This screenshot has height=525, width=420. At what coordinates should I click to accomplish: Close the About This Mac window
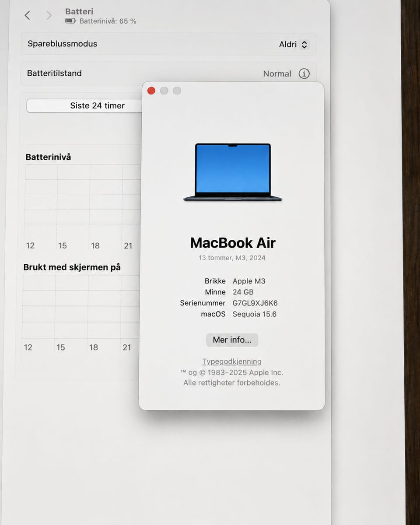point(151,91)
